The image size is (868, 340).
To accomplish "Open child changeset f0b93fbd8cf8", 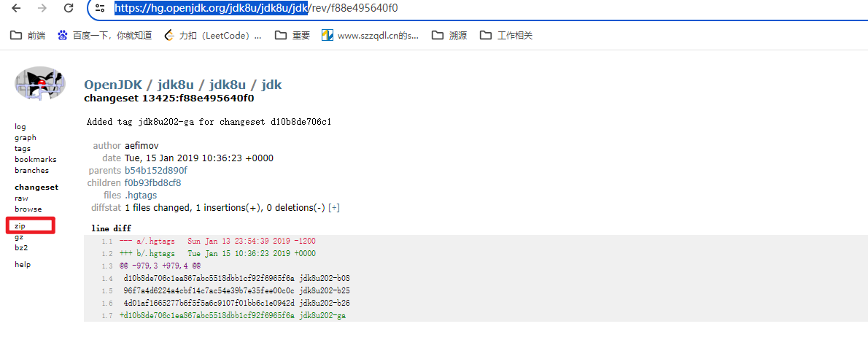I will (152, 182).
